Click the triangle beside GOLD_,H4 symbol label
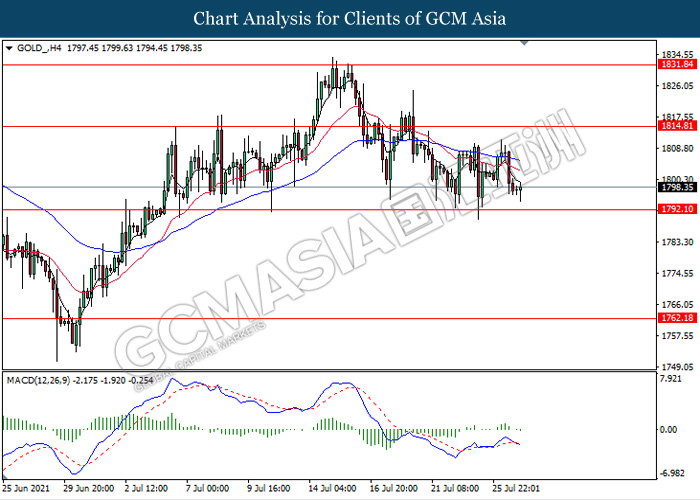 coord(9,48)
